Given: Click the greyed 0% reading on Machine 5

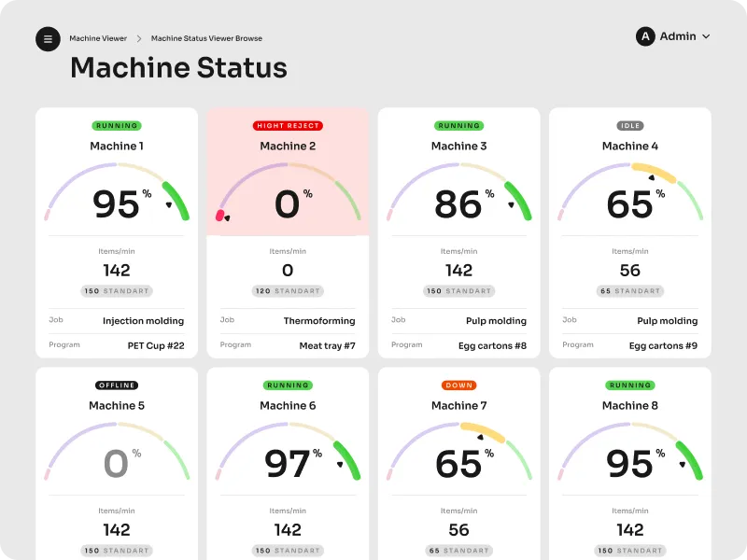Looking at the screenshot, I should [122, 463].
